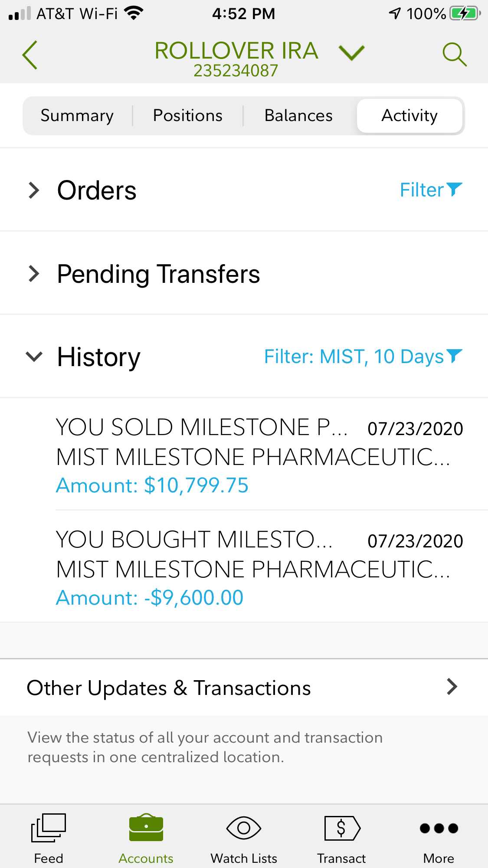Open the Feed icon in bottom bar
This screenshot has height=868, width=488.
coord(49,828)
